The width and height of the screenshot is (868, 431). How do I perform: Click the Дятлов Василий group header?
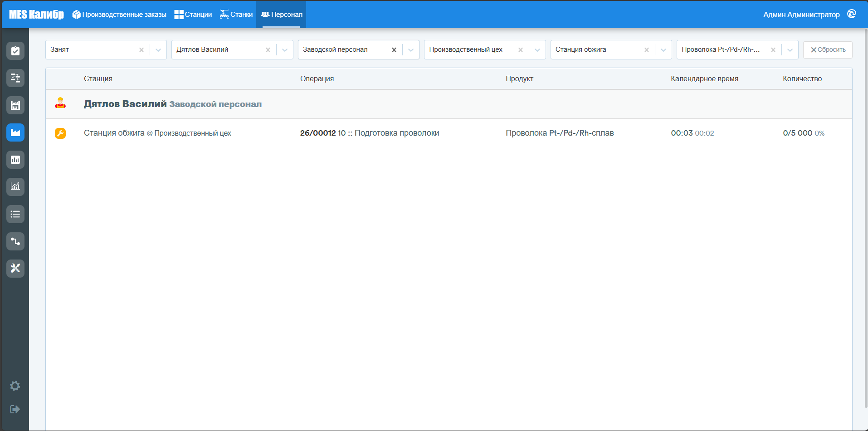point(449,104)
